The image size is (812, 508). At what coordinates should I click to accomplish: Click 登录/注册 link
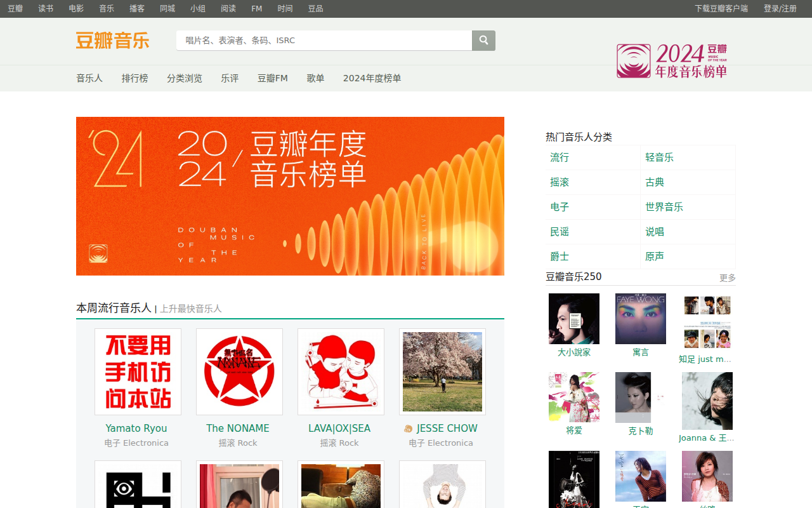780,8
